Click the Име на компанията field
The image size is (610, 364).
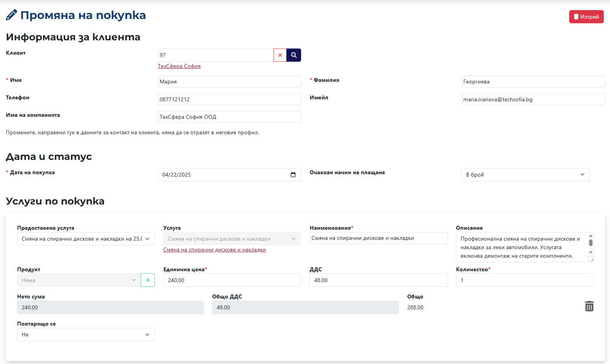pyautogui.click(x=229, y=117)
